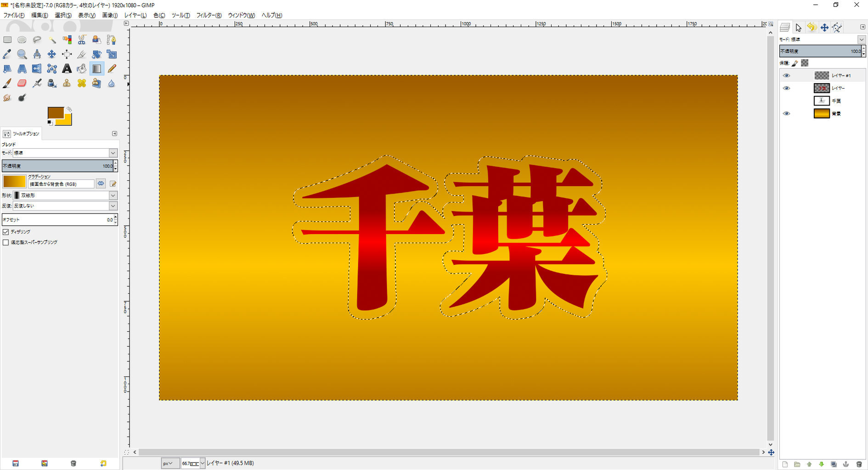This screenshot has width=868, height=470.
Task: Select the Alignment tool
Action: click(67, 54)
